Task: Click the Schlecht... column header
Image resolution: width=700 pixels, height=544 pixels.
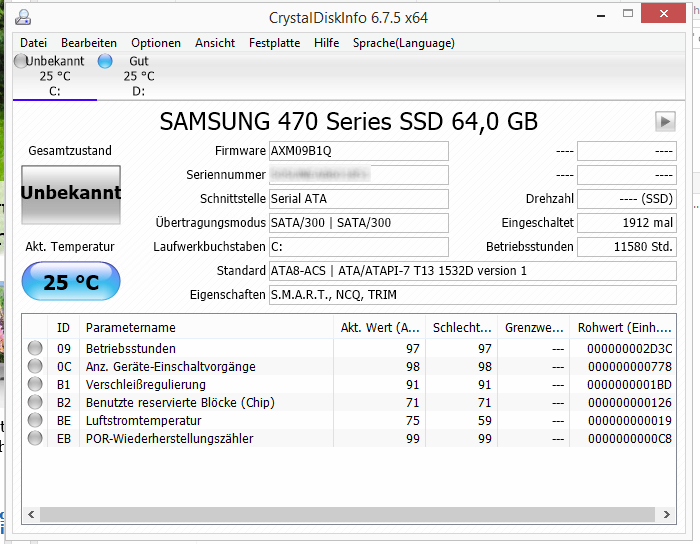Action: (x=462, y=328)
